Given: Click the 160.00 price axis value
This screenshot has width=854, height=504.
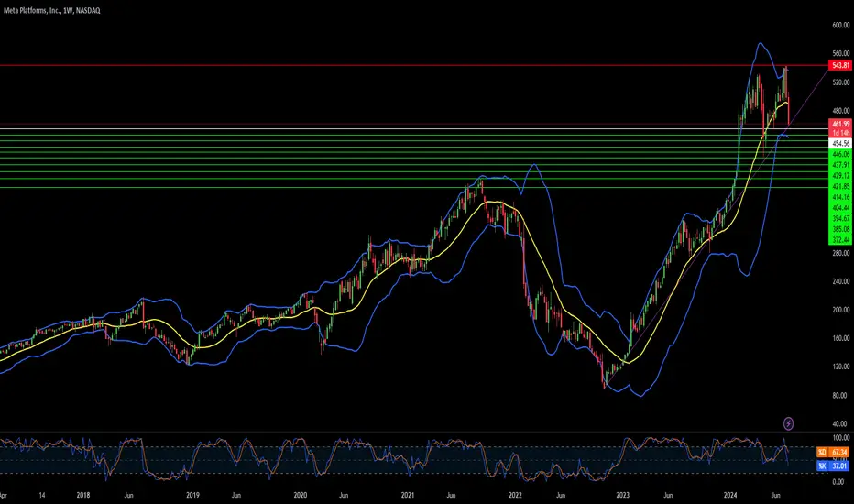Looking at the screenshot, I should (x=841, y=338).
